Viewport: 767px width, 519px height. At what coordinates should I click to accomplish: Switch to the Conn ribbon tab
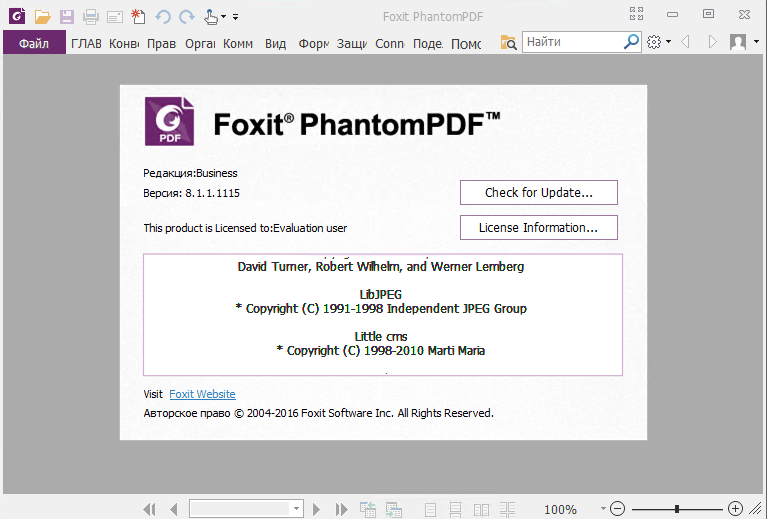[x=389, y=44]
